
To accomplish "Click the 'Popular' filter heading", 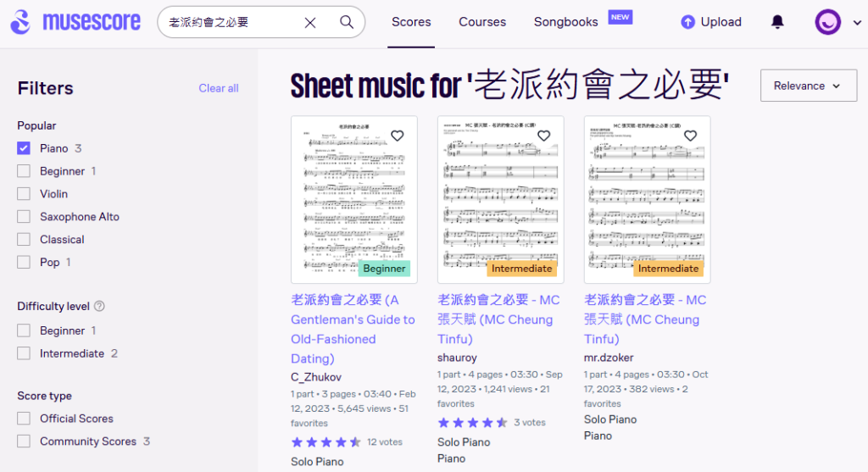I will pyautogui.click(x=36, y=125).
